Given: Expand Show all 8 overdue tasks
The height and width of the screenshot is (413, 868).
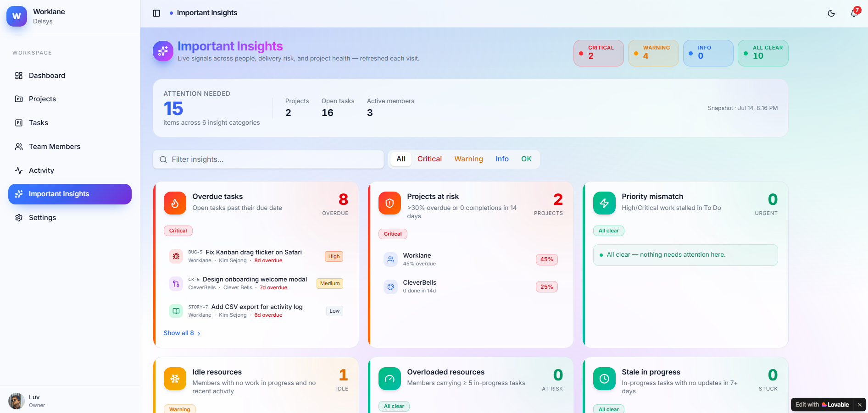Looking at the screenshot, I should 182,333.
